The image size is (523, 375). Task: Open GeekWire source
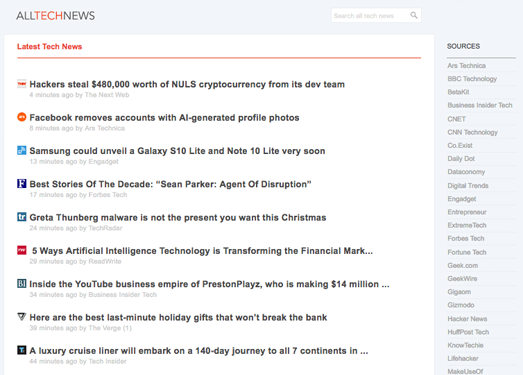(462, 279)
